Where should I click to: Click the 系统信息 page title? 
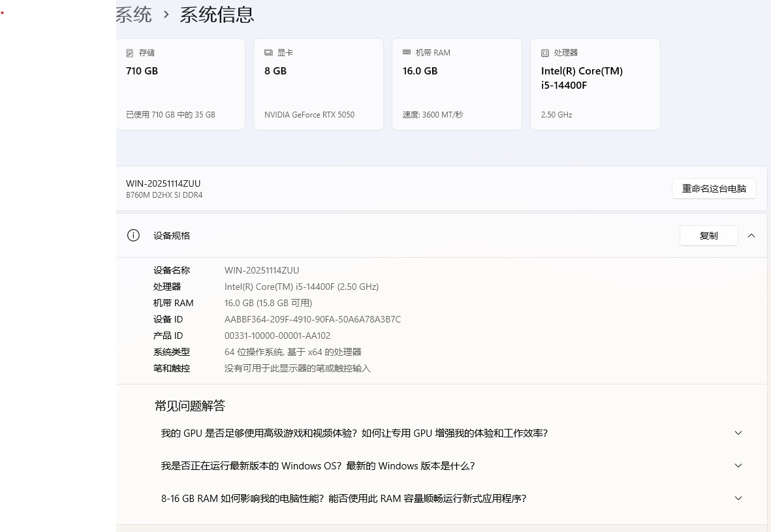[217, 14]
